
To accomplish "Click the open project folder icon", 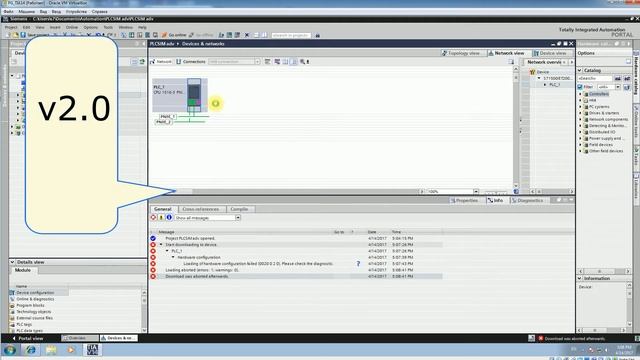I will coord(15,35).
